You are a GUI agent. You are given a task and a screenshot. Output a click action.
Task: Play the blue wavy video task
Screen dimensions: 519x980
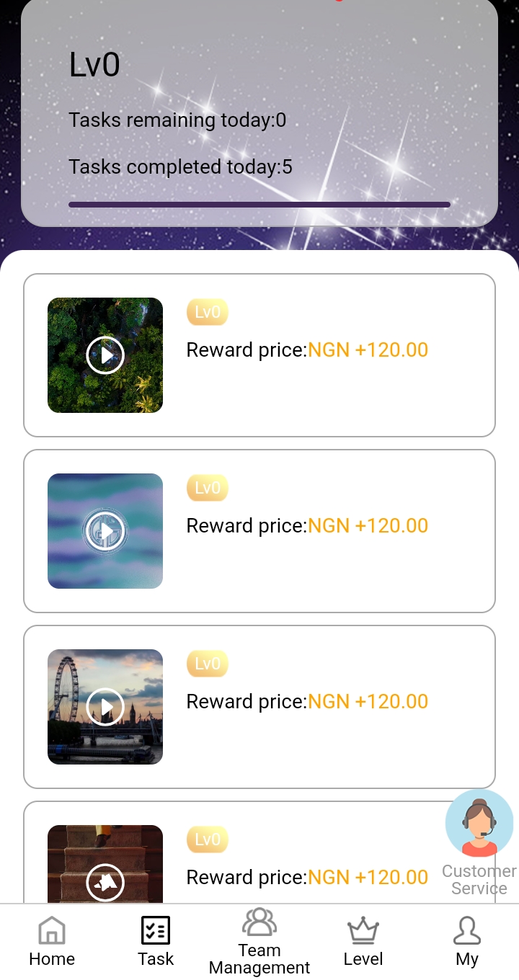pyautogui.click(x=105, y=531)
